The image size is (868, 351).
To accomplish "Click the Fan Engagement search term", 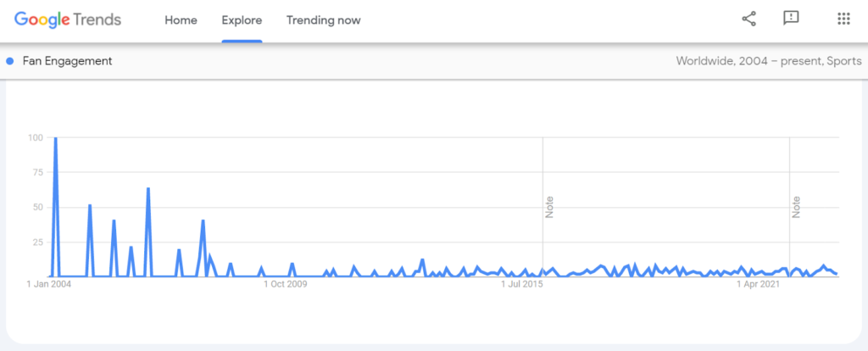I will pyautogui.click(x=67, y=61).
